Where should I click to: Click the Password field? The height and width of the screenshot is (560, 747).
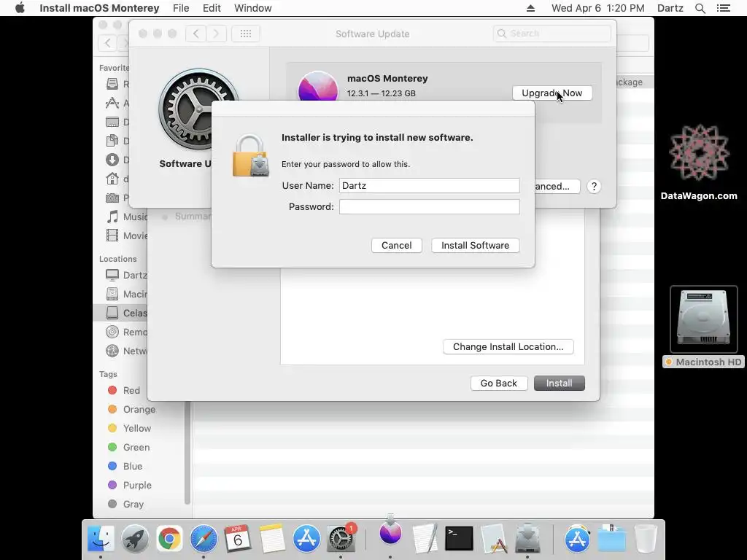coord(429,206)
